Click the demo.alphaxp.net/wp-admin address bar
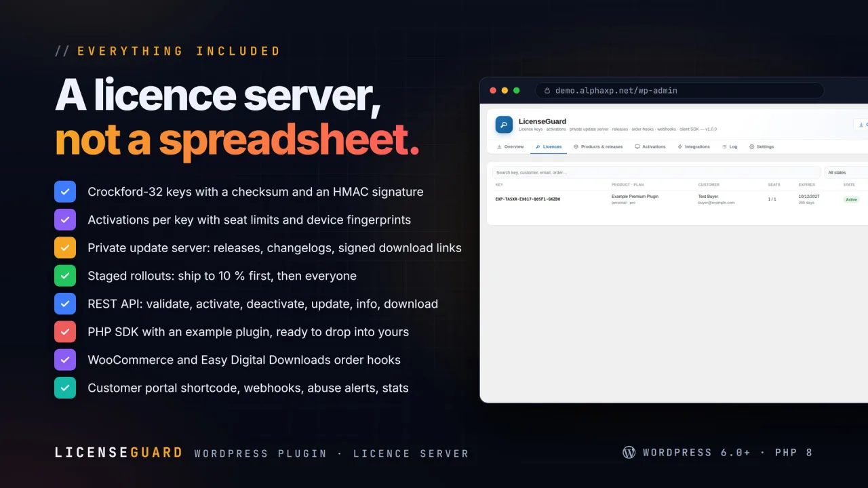Viewport: 868px width, 488px height. pyautogui.click(x=679, y=91)
